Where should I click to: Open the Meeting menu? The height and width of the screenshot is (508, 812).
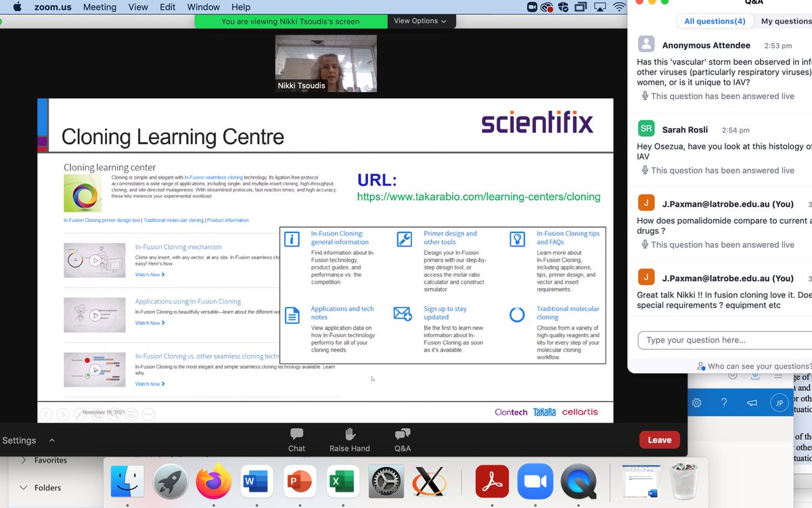[100, 7]
